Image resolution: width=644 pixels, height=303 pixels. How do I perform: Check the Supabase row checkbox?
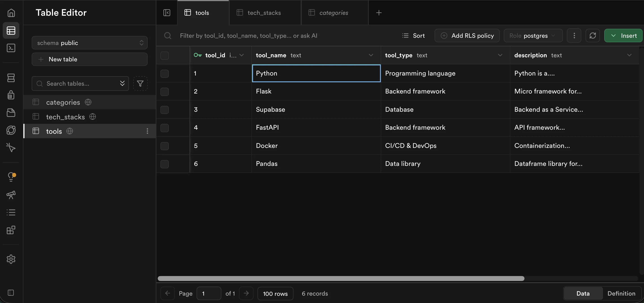tap(164, 110)
